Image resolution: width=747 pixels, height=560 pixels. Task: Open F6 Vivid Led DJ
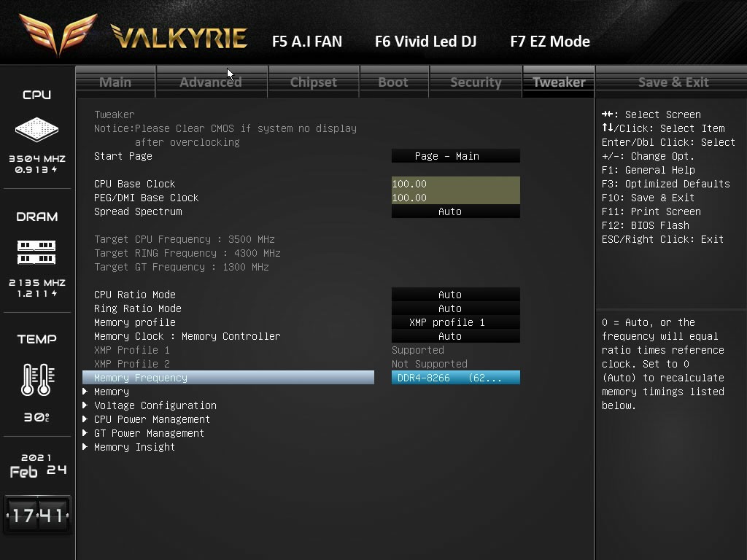425,42
